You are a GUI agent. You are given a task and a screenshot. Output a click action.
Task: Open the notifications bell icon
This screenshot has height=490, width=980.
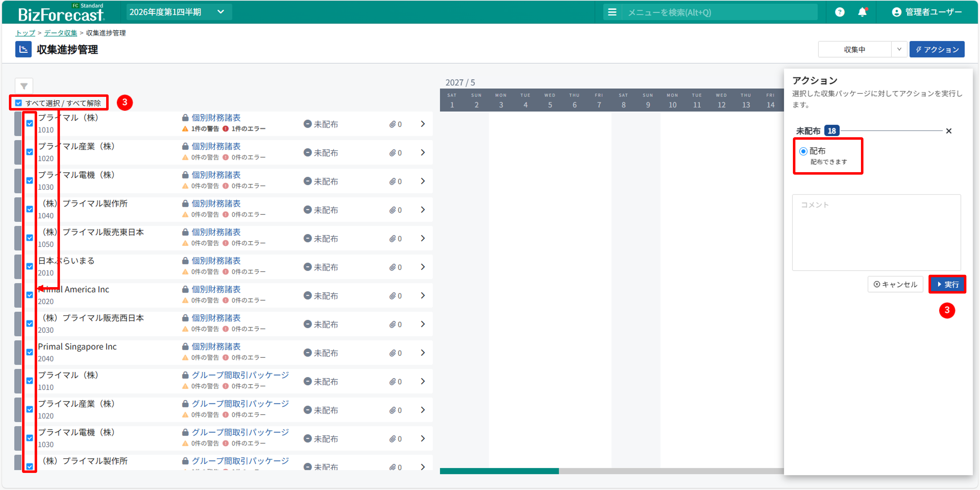(862, 12)
